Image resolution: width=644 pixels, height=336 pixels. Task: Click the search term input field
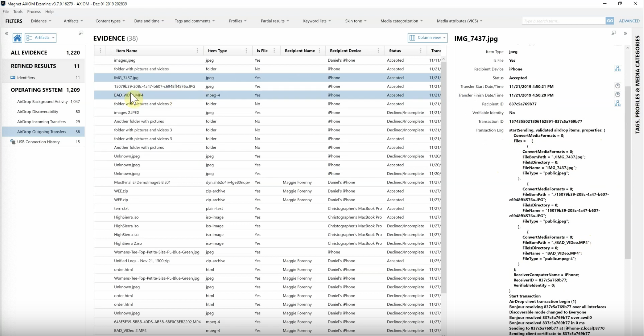pos(564,21)
